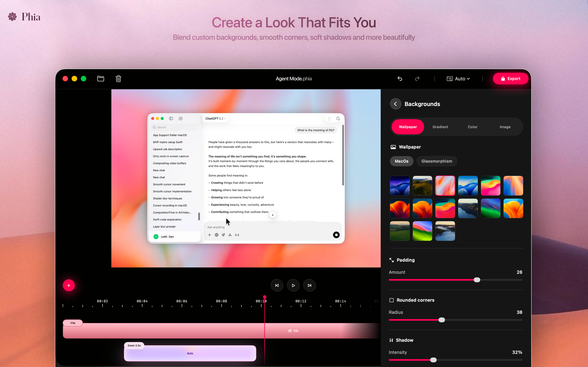The height and width of the screenshot is (367, 588).
Task: Click the Shadow section icon
Action: [391, 340]
